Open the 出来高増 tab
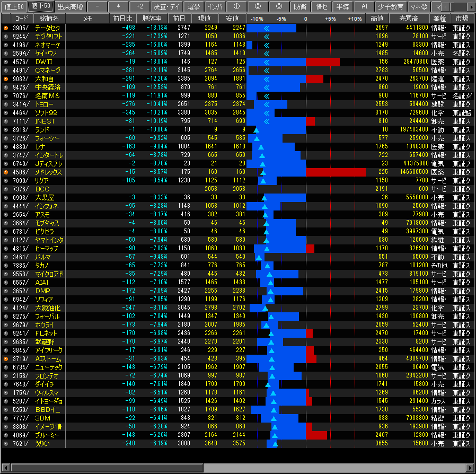 tap(69, 6)
